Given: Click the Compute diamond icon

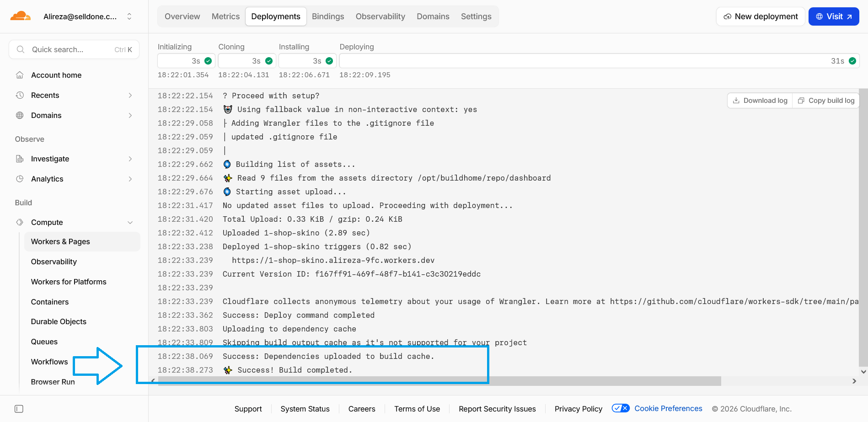Looking at the screenshot, I should pos(20,222).
